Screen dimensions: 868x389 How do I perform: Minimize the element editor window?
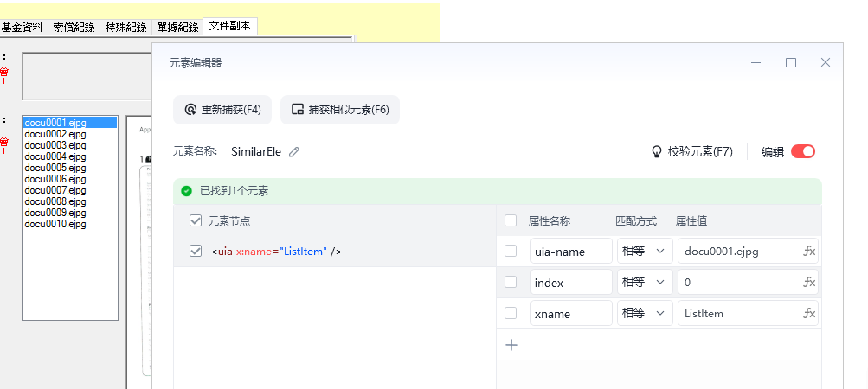756,62
